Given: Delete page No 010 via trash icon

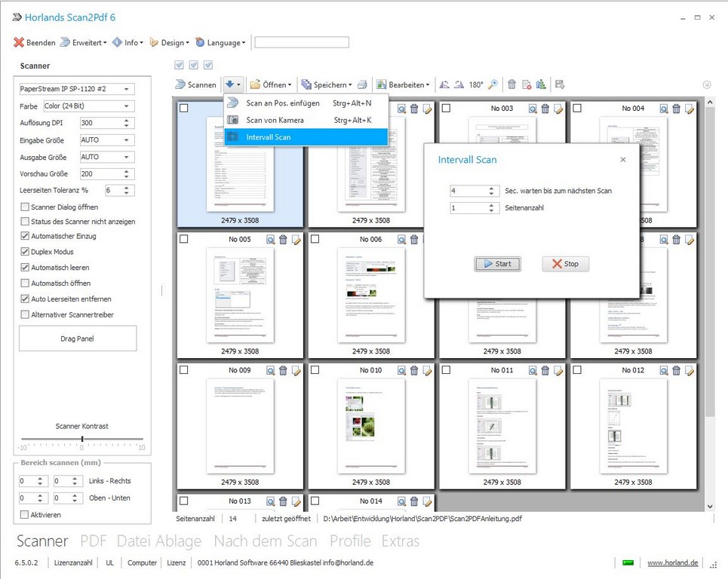Looking at the screenshot, I should pyautogui.click(x=414, y=370).
